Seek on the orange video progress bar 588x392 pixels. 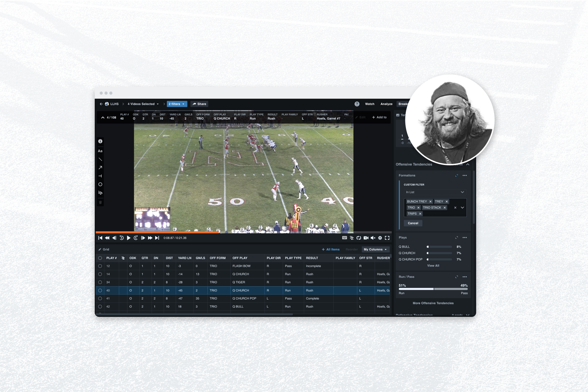point(163,232)
